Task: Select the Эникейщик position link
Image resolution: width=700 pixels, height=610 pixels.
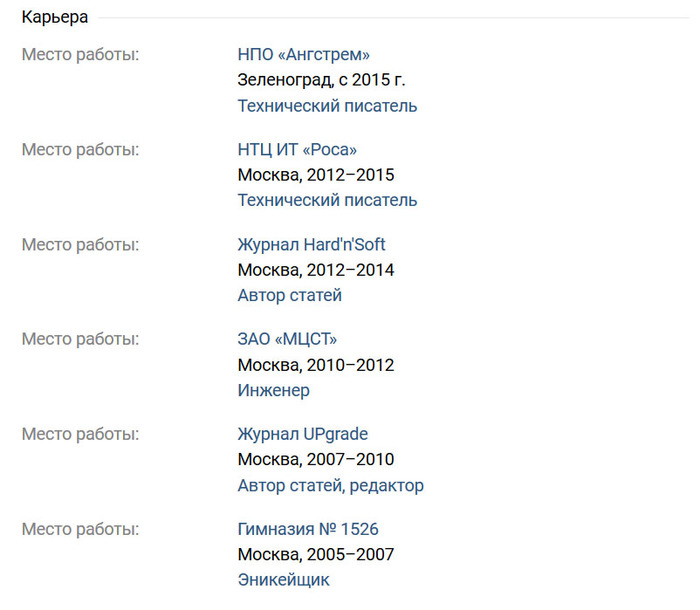Action: click(283, 580)
